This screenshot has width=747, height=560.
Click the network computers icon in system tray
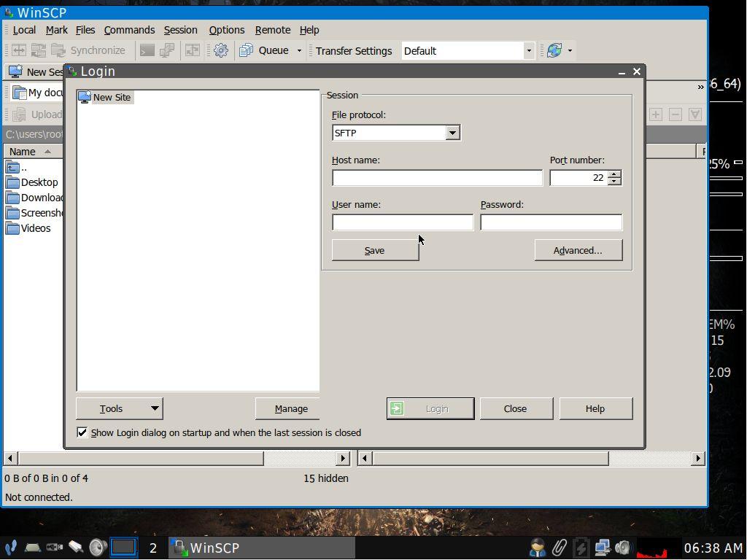point(602,548)
